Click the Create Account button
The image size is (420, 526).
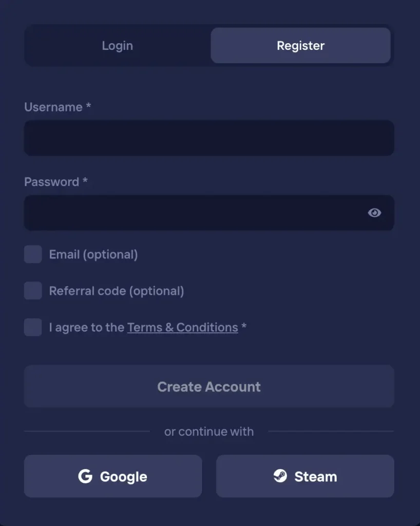pos(209,386)
